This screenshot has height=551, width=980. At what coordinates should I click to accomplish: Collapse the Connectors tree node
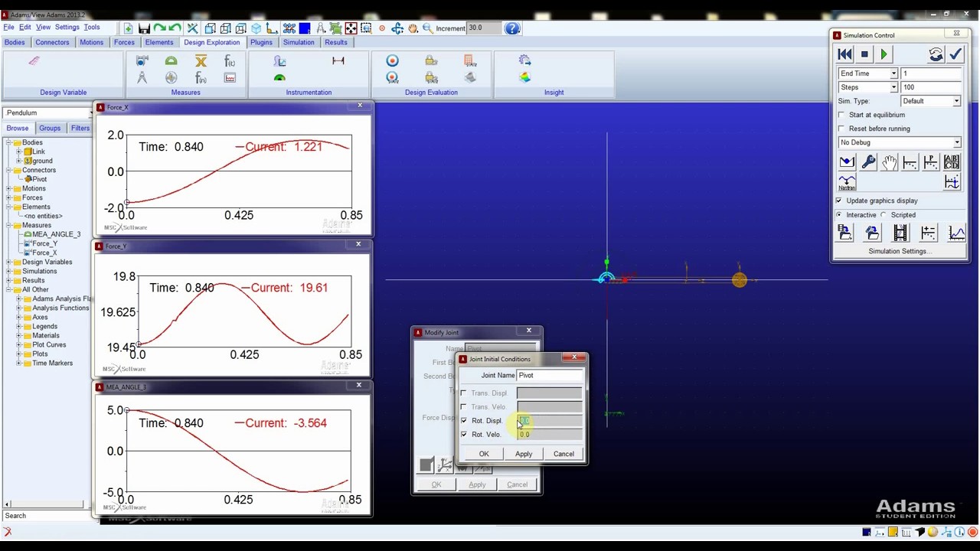click(x=8, y=170)
